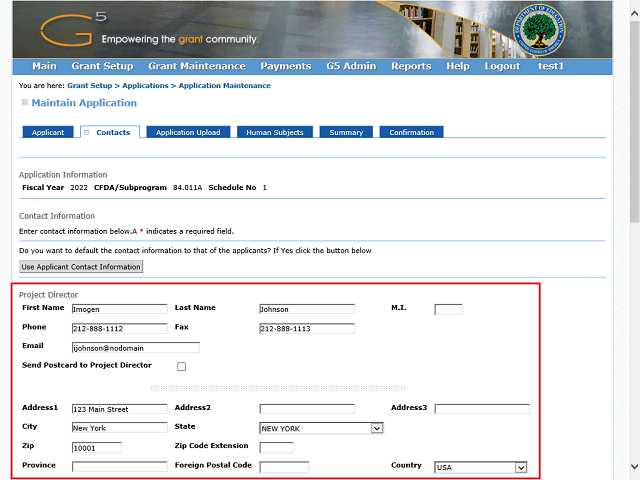
Task: Open the Payments menu
Action: pyautogui.click(x=286, y=66)
